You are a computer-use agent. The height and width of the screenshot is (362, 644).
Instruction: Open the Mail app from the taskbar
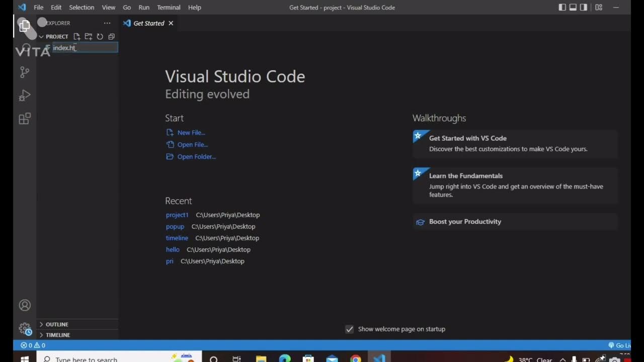(332, 359)
